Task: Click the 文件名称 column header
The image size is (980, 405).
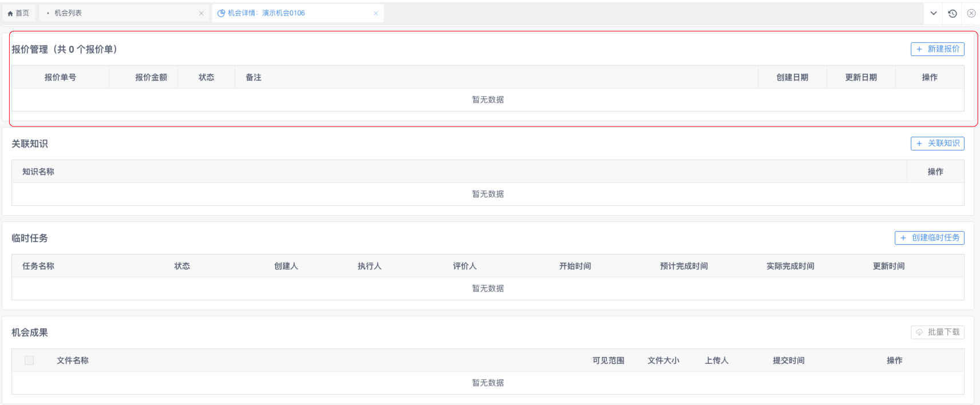Action: 73,360
